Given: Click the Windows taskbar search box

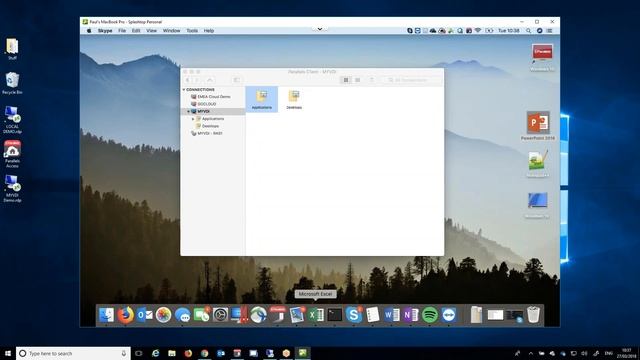Looking at the screenshot, I should click(x=73, y=353).
